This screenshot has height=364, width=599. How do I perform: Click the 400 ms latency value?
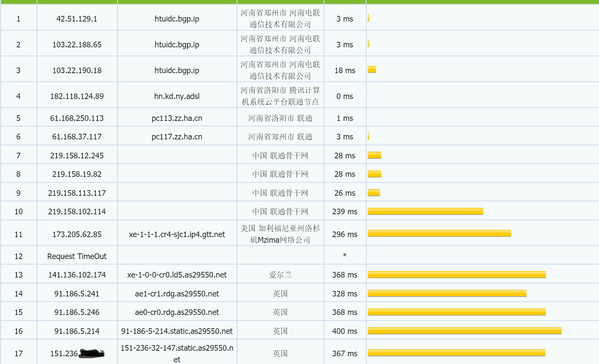coord(345,331)
